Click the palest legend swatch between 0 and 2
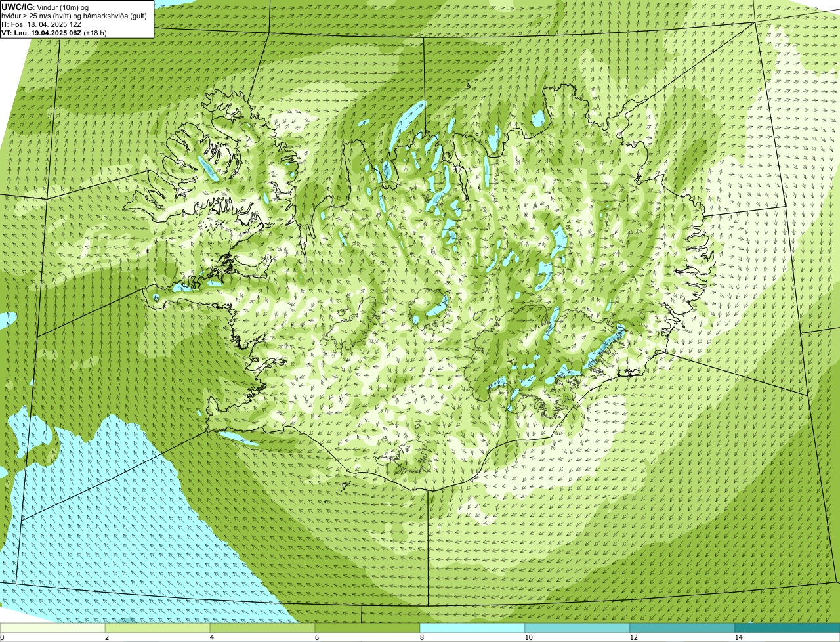The width and height of the screenshot is (840, 642). click(52, 628)
